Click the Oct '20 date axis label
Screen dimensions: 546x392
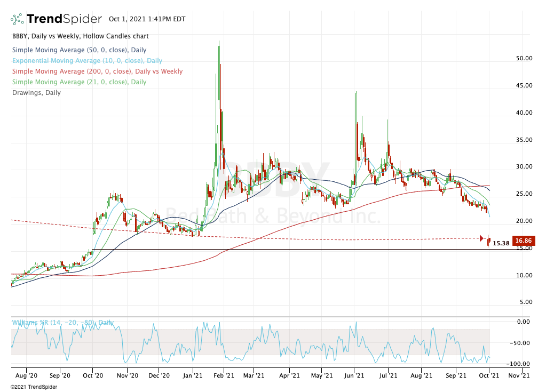[93, 375]
